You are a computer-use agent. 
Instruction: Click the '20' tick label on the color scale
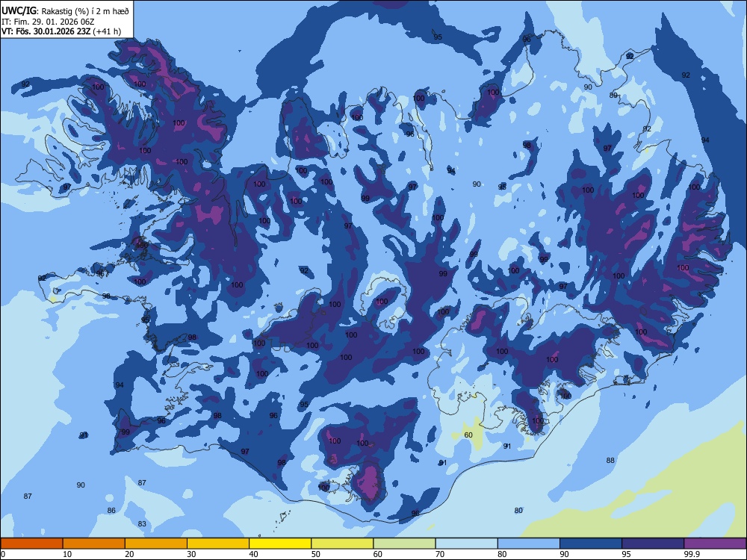point(129,554)
